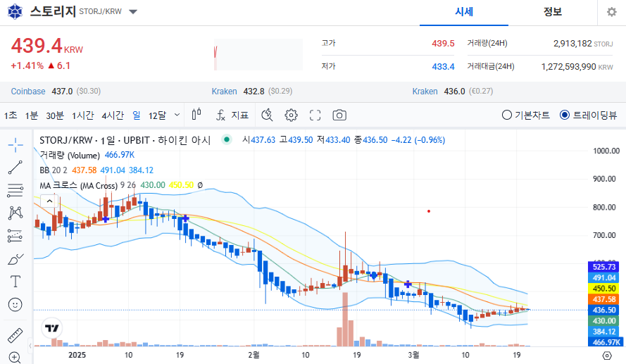Collapse the indicator legend with the chevron
The height and width of the screenshot is (364, 626).
coord(49,201)
